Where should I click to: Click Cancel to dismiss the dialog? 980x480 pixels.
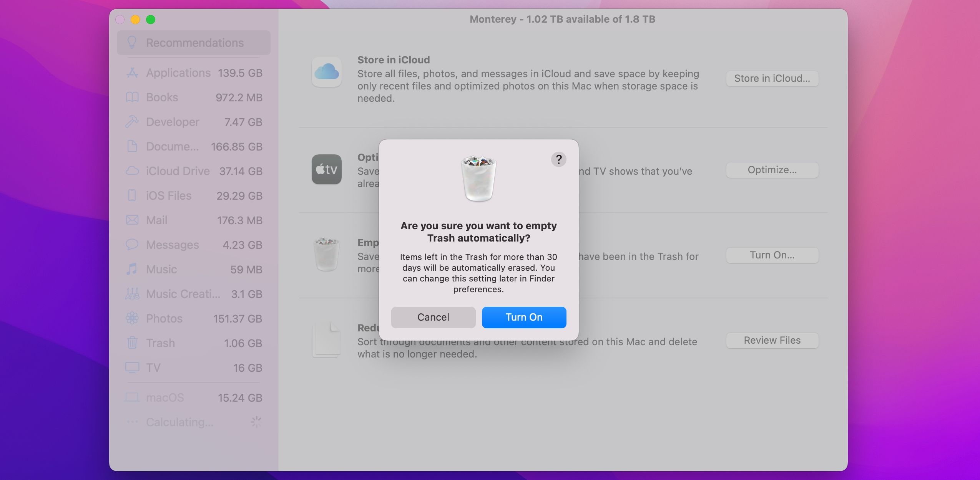pyautogui.click(x=433, y=318)
